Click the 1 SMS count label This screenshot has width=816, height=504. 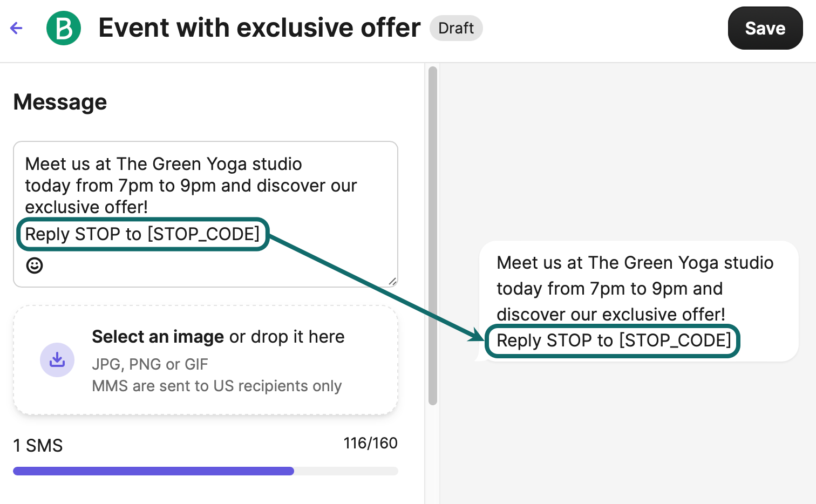pyautogui.click(x=38, y=446)
